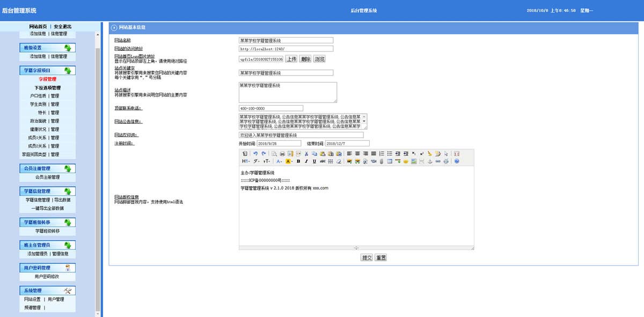Click the cut scissors icon
The height and width of the screenshot is (317, 644).
point(306,154)
